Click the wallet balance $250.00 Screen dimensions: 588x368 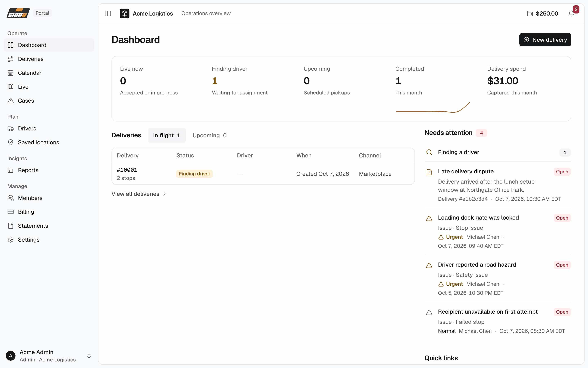click(x=542, y=13)
